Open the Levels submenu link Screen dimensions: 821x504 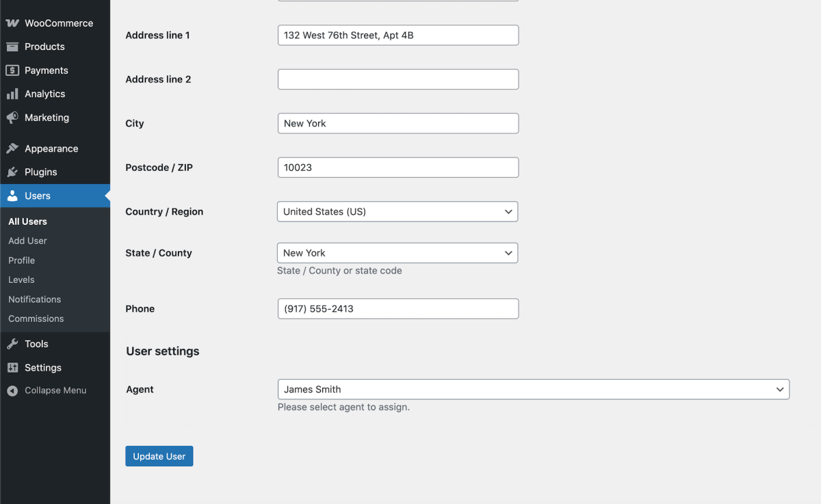[21, 280]
